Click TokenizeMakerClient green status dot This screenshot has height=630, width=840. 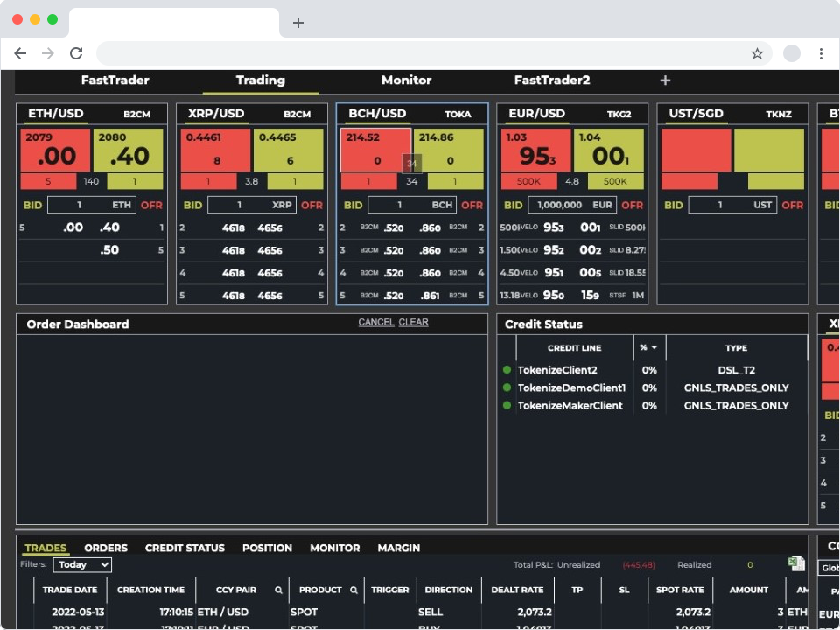tap(507, 405)
